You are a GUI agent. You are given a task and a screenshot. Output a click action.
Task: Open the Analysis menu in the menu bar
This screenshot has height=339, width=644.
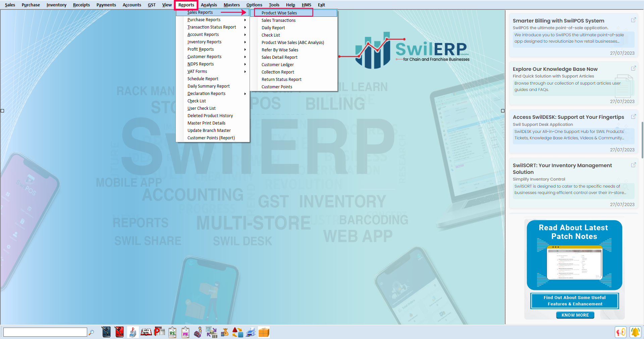tap(209, 5)
